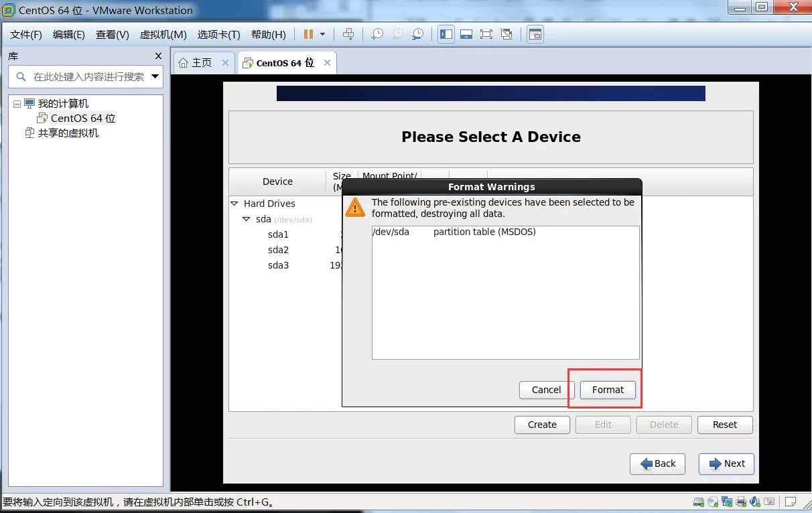Screen dimensions: 812x513
Task: Open the 虚拟机(M) menu
Action: (x=163, y=35)
